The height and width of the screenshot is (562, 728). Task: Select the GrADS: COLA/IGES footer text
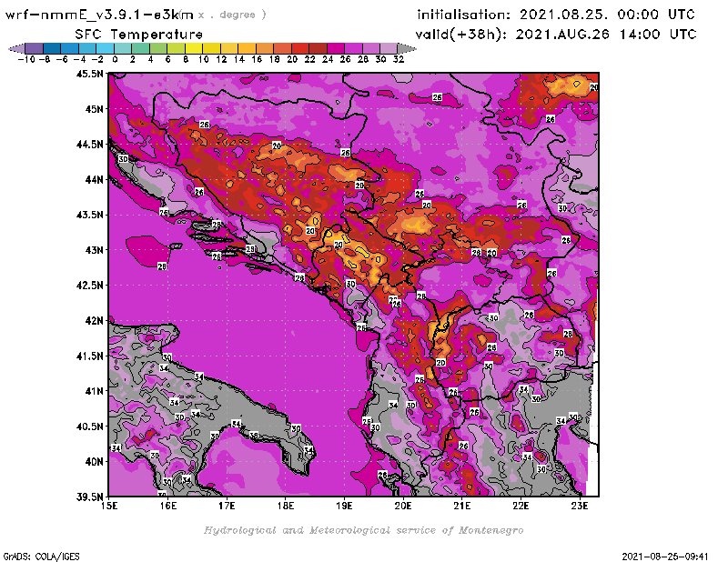pyautogui.click(x=41, y=557)
